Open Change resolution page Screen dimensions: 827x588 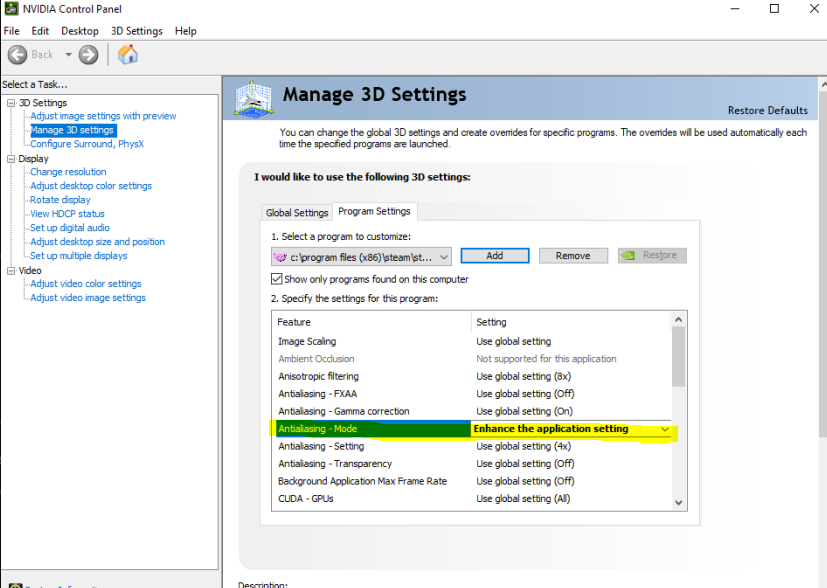point(68,172)
